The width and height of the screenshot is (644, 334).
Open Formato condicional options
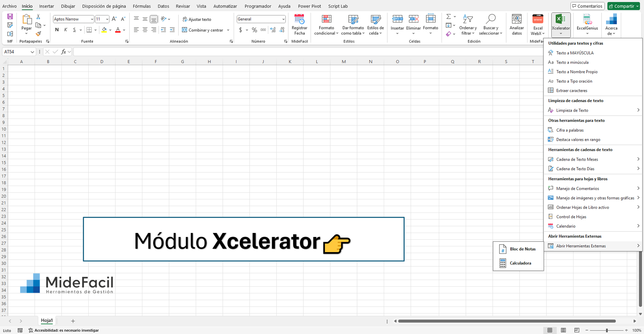(326, 25)
